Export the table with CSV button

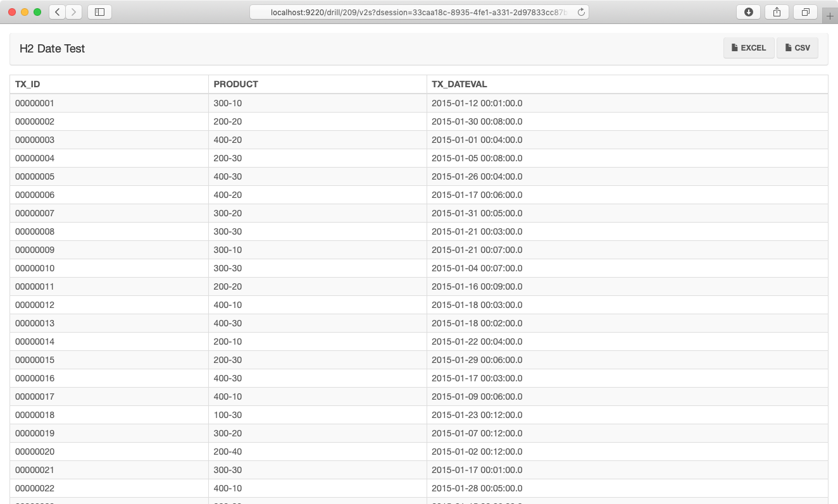tap(797, 48)
